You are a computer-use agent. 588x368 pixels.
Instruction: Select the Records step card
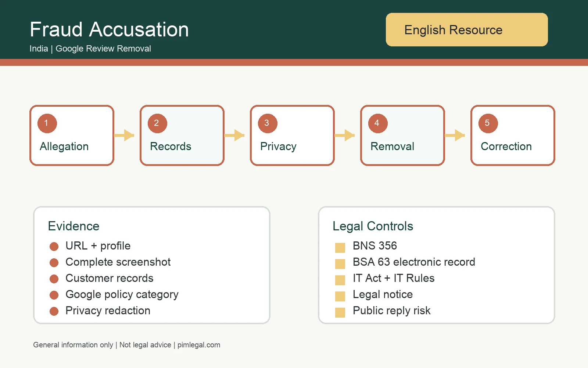[182, 135]
